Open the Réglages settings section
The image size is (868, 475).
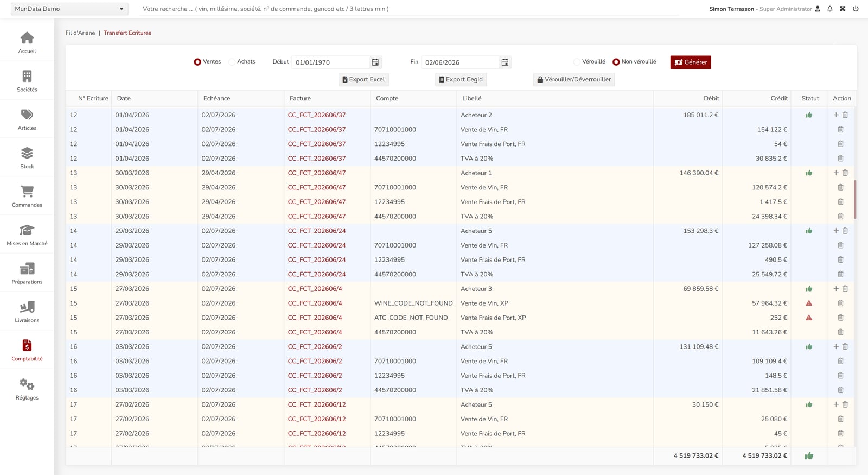(27, 390)
